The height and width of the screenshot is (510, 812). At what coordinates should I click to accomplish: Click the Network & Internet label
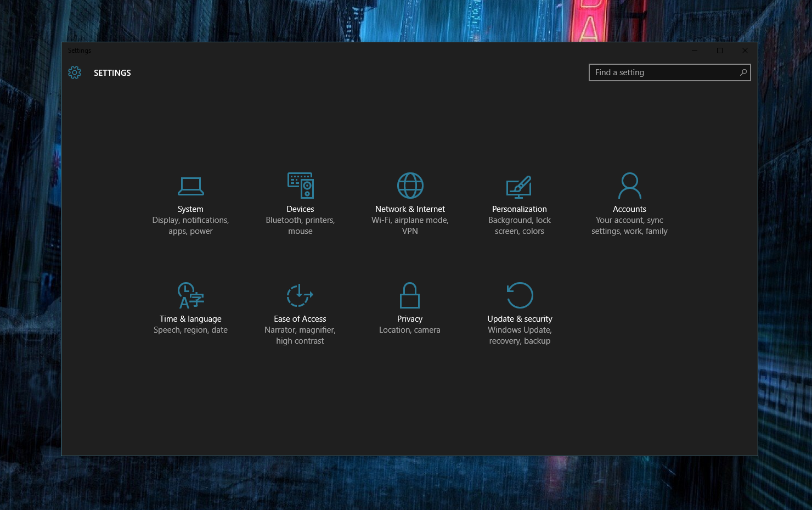[410, 209]
